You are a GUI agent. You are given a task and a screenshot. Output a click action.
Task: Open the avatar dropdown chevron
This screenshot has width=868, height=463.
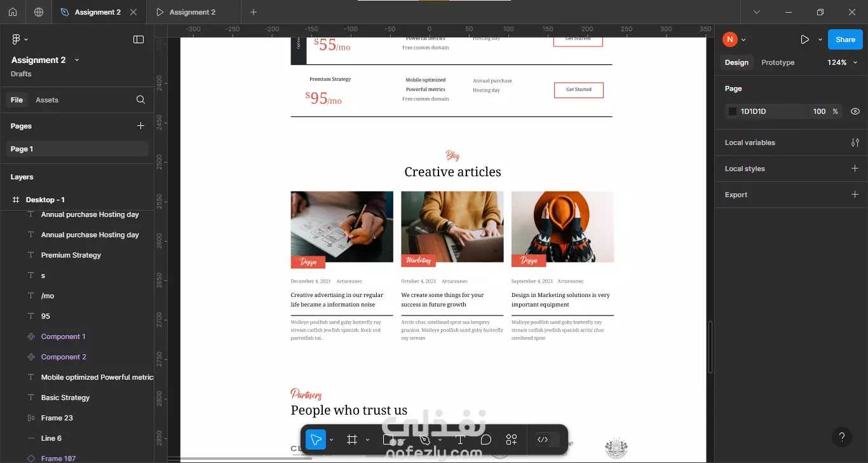pos(743,39)
